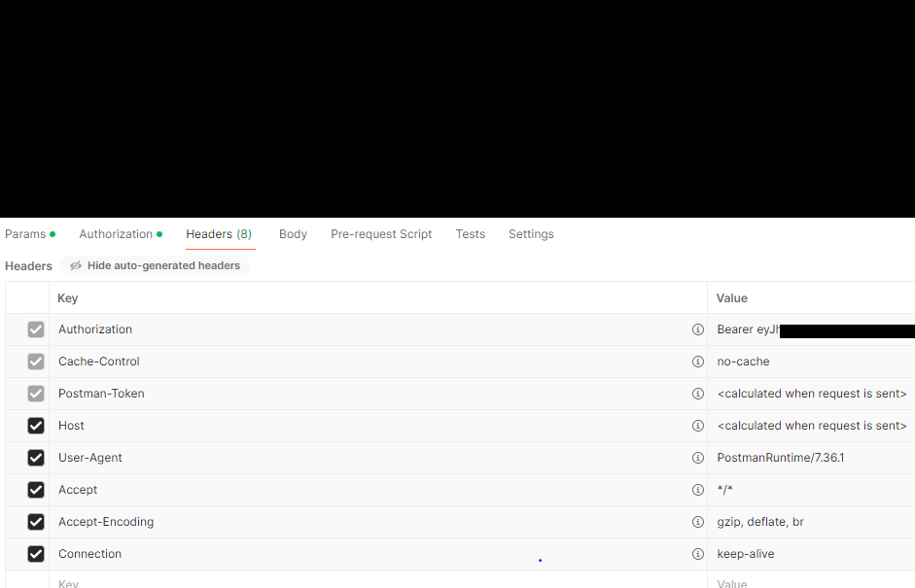Select the Bearer token value cell
915x588 pixels.
coord(811,329)
